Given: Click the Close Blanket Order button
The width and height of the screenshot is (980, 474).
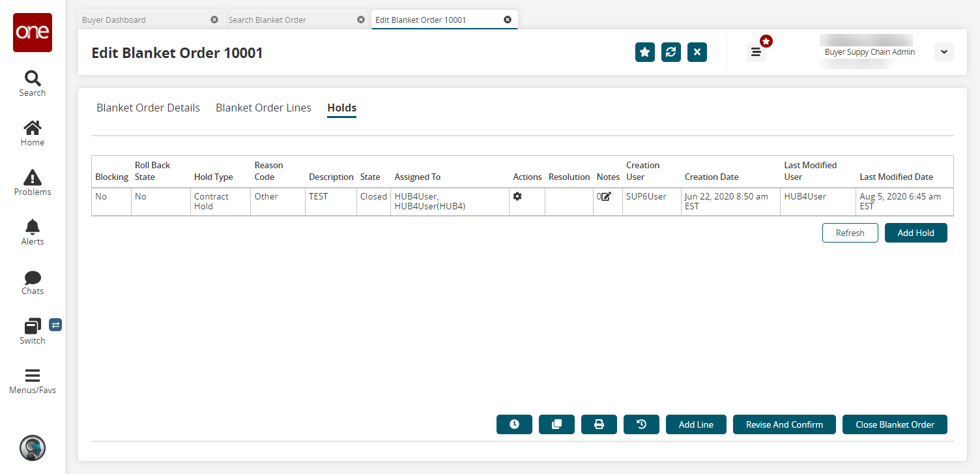Looking at the screenshot, I should (895, 424).
